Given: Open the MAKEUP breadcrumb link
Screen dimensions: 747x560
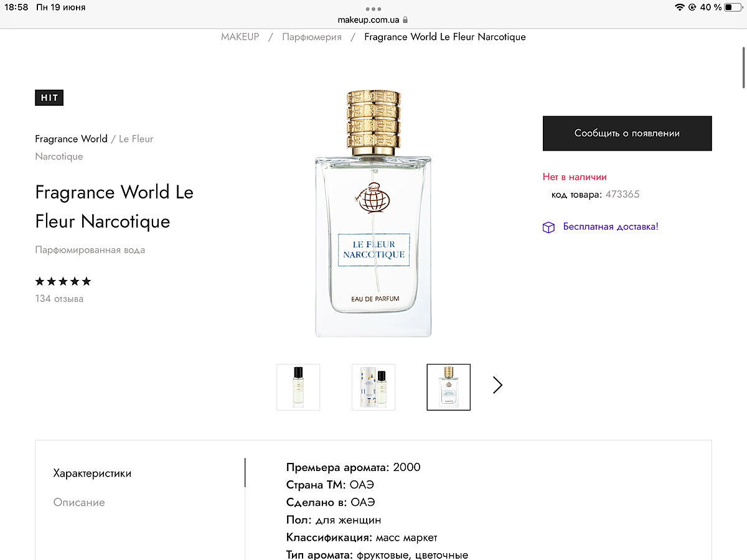Looking at the screenshot, I should (240, 37).
